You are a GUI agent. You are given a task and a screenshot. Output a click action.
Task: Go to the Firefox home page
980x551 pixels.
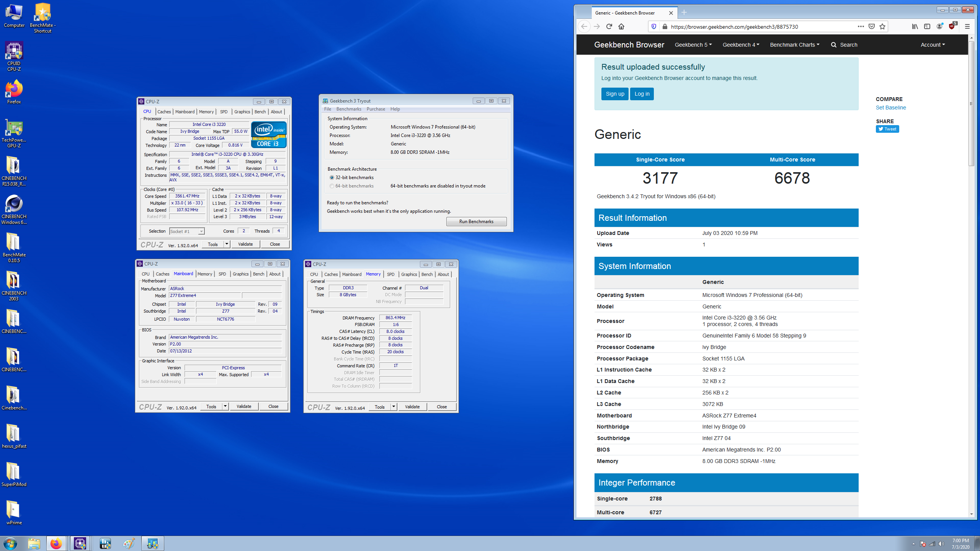[x=621, y=26]
